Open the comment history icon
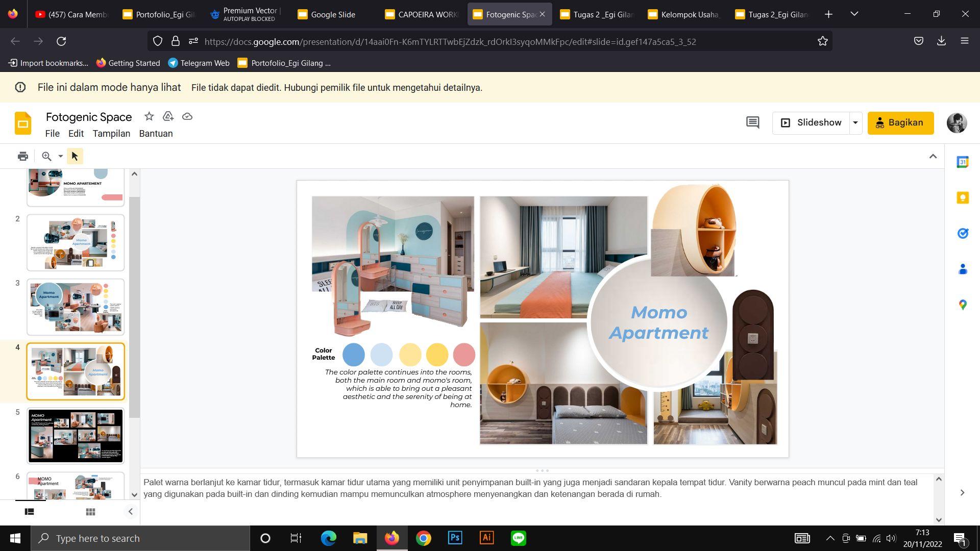The height and width of the screenshot is (551, 980). 752,122
